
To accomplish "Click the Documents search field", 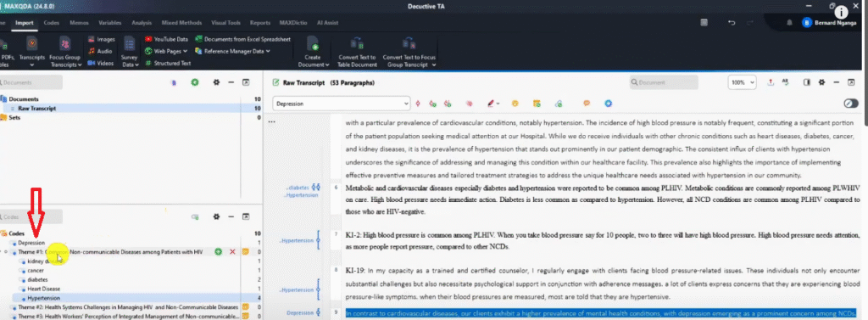I will click(31, 82).
